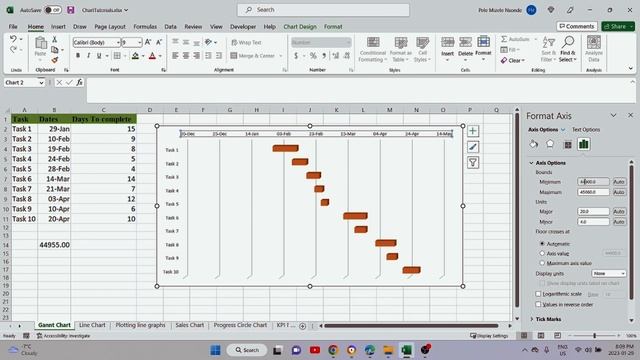640x360 pixels.
Task: Click the zoom slider in status bar
Action: point(594,336)
